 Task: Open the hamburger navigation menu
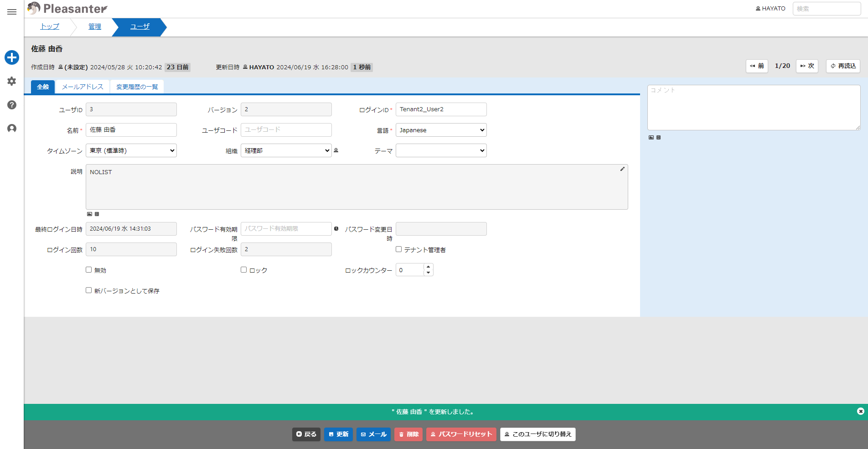tap(12, 12)
